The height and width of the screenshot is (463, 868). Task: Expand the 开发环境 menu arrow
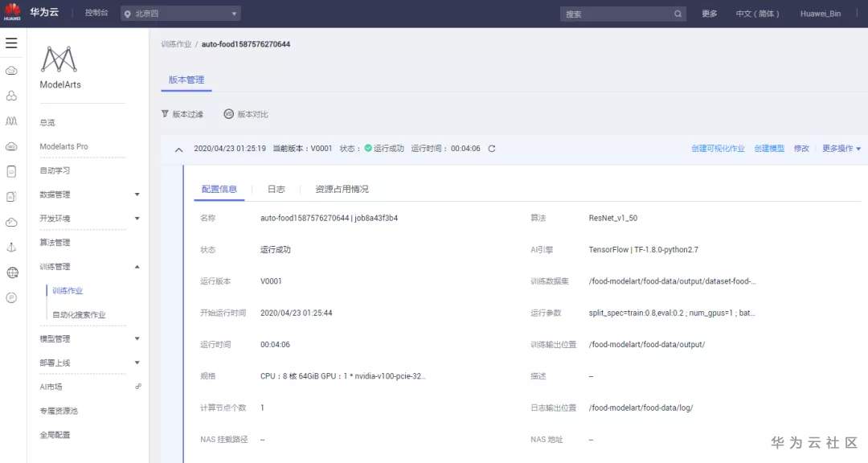click(x=137, y=218)
